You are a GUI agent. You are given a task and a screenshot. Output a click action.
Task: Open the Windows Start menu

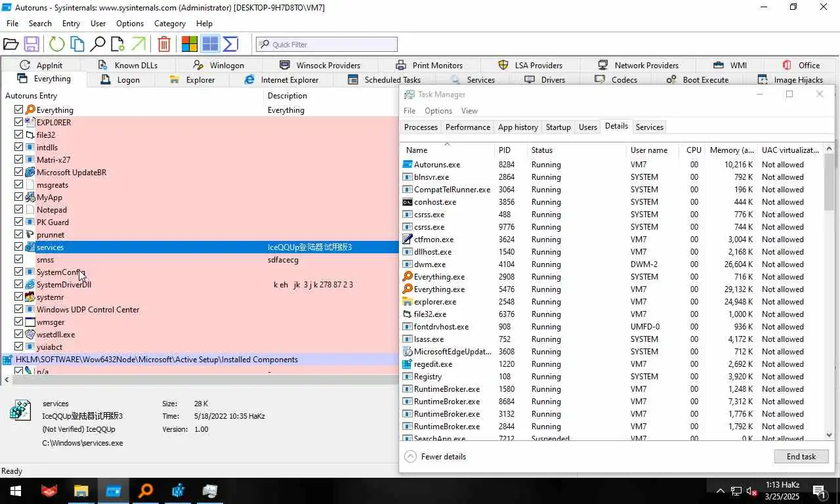(x=15, y=491)
